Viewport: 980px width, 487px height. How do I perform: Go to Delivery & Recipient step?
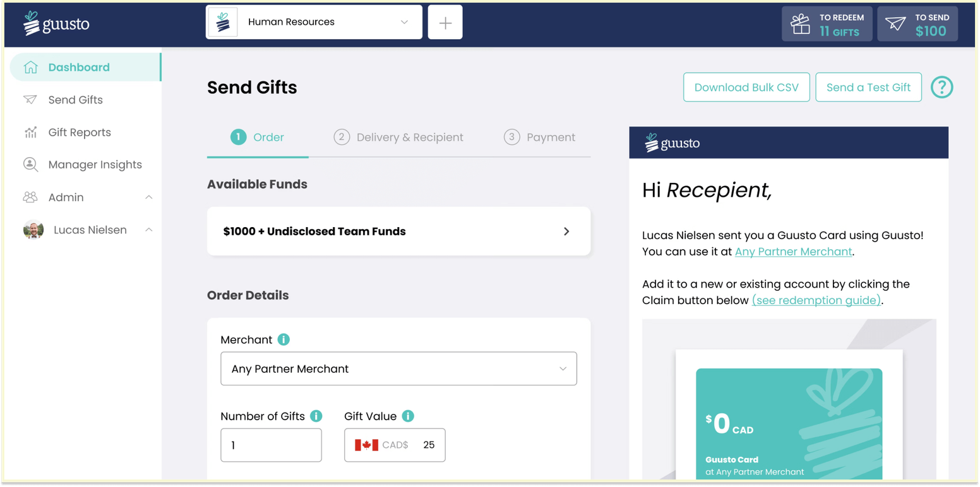click(398, 138)
